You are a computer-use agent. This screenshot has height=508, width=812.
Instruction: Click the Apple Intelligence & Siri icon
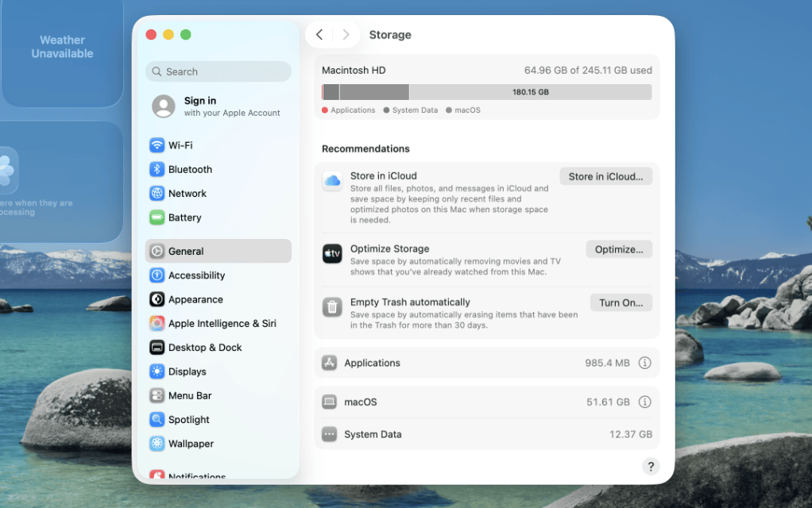pyautogui.click(x=157, y=323)
